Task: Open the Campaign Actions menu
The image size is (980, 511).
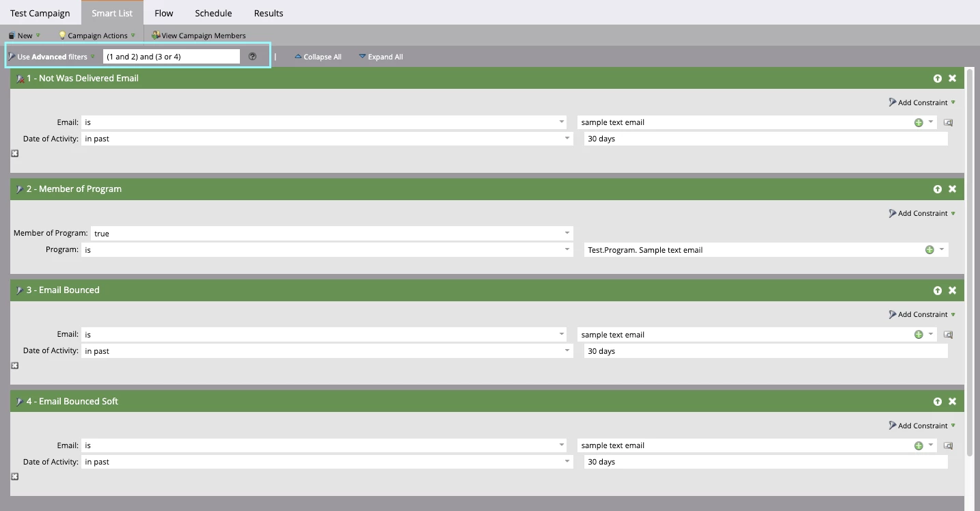Action: coord(97,36)
